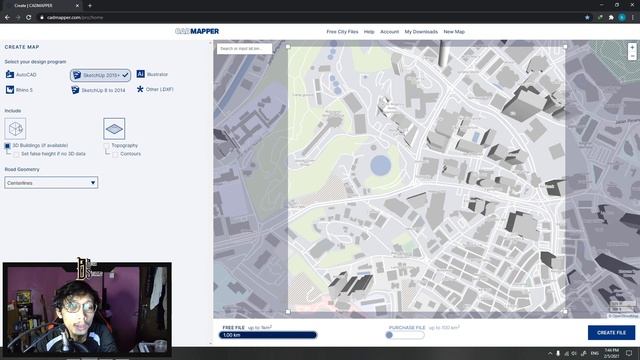
Task: Zoom in the map with plus
Action: coord(632,47)
